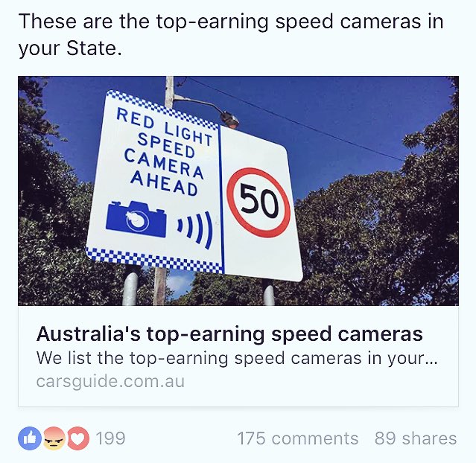This screenshot has width=476, height=463.
Task: Click the 'We list the top-earning speed cameras' description
Action: click(237, 358)
